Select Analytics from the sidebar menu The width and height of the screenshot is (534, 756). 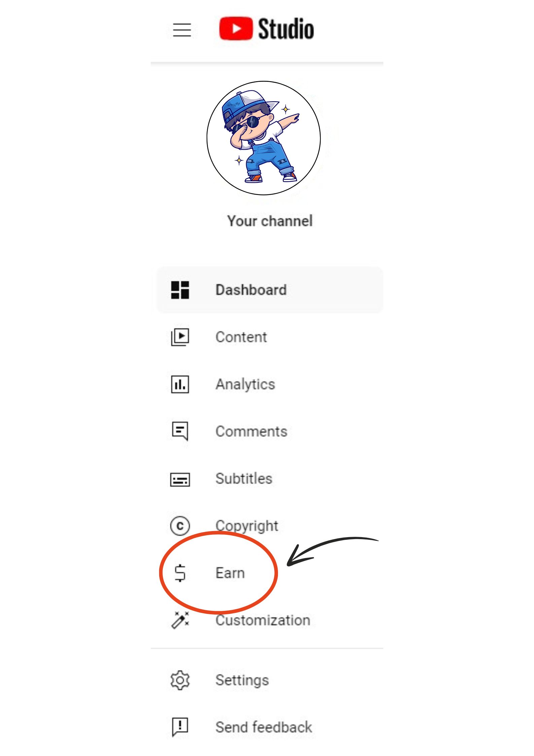coord(245,384)
